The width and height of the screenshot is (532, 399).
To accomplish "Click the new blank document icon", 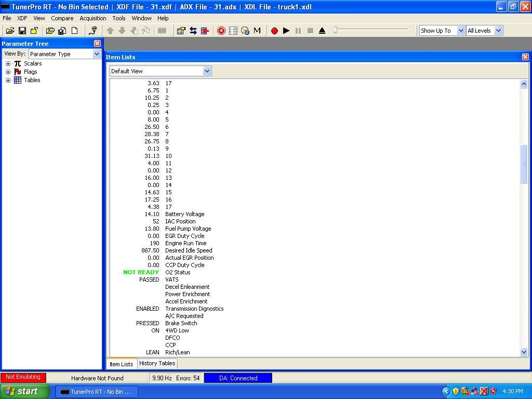I will (x=74, y=31).
